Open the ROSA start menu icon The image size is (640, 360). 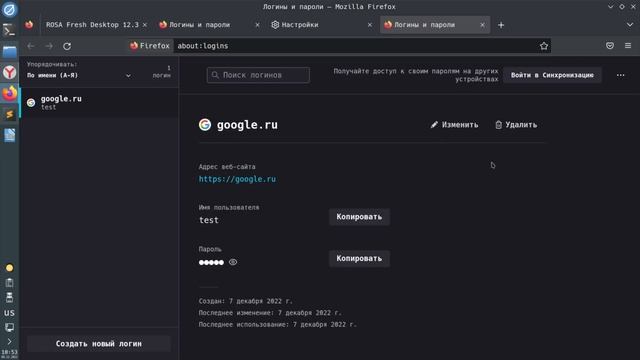point(9,9)
